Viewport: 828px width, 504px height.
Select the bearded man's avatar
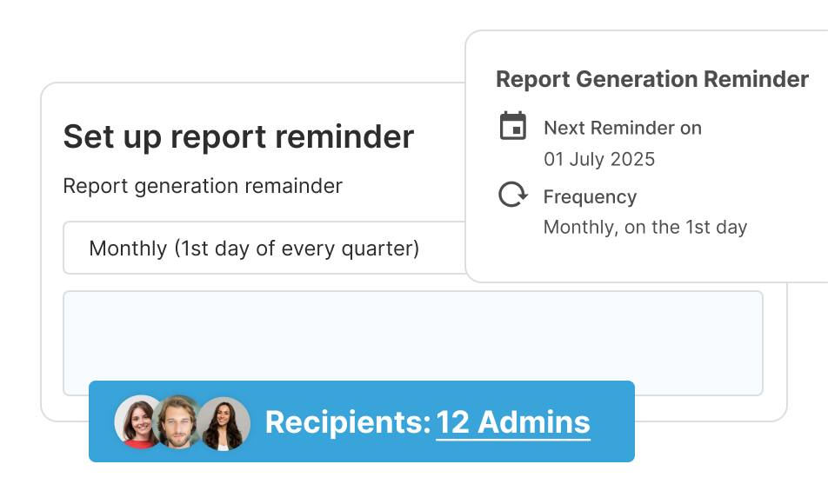[x=178, y=421]
